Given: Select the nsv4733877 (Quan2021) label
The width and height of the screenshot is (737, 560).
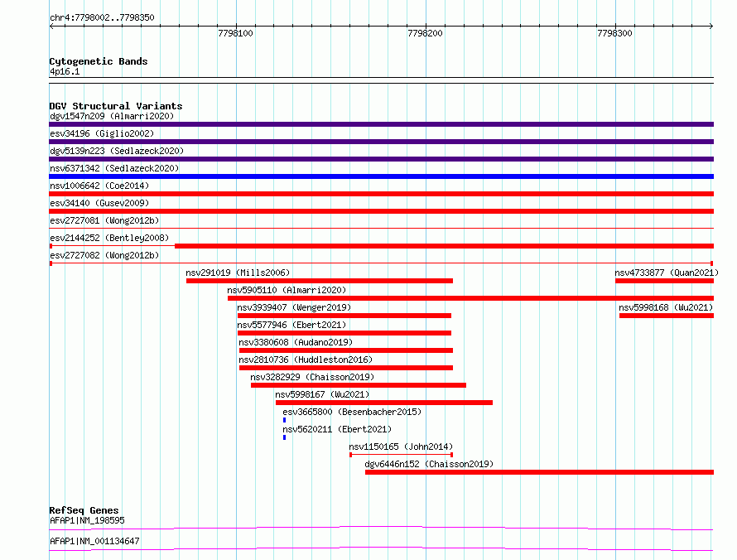Looking at the screenshot, I should coord(667,273).
